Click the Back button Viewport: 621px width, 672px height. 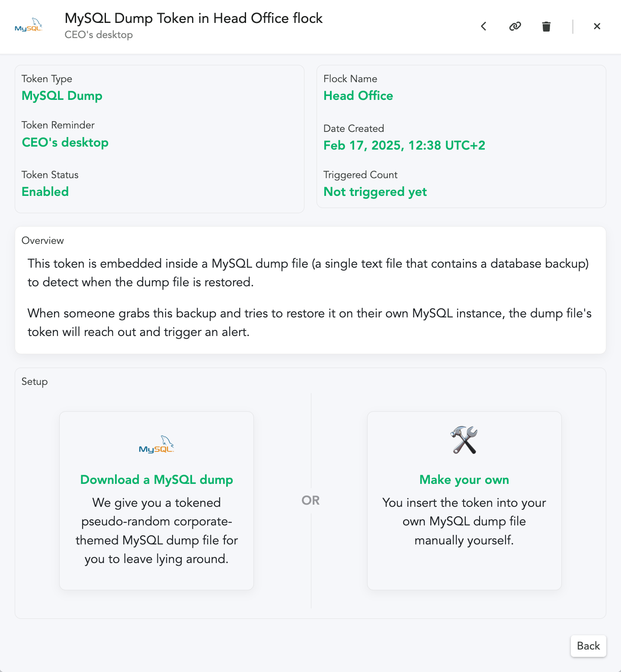(x=588, y=646)
